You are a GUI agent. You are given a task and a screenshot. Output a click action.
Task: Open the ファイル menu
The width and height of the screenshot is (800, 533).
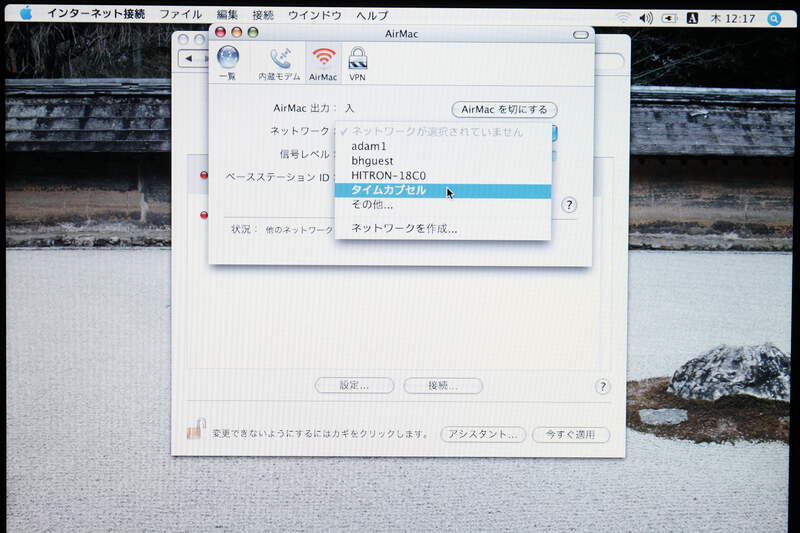click(x=181, y=15)
